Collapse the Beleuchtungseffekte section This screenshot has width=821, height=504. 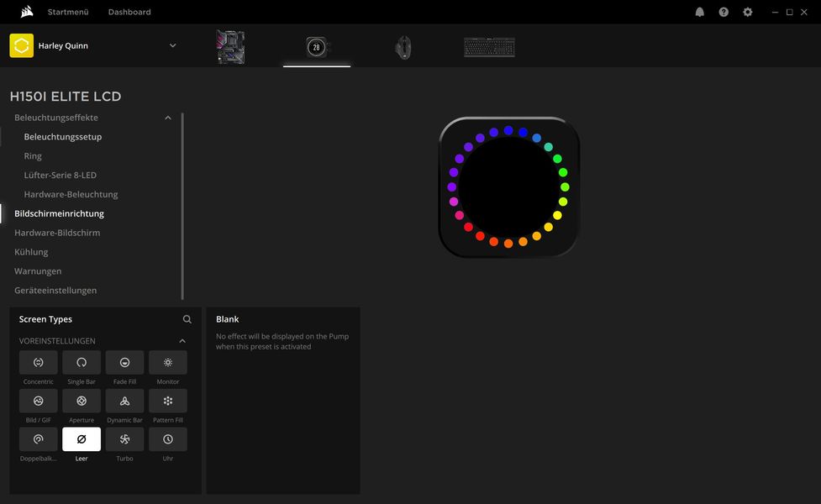[x=168, y=118]
